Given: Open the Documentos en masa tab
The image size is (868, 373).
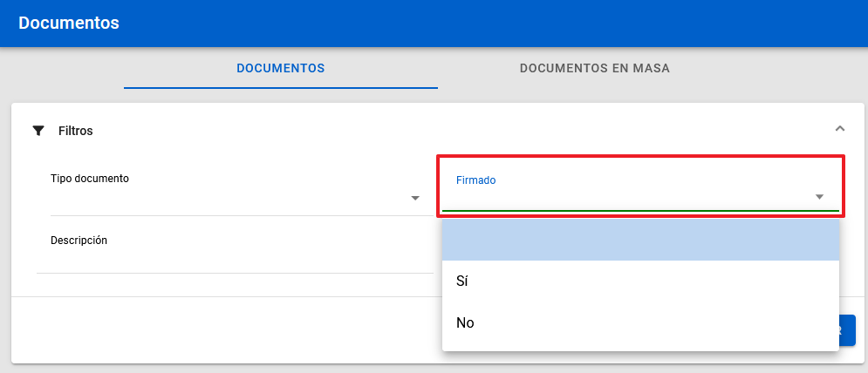Looking at the screenshot, I should pyautogui.click(x=594, y=68).
